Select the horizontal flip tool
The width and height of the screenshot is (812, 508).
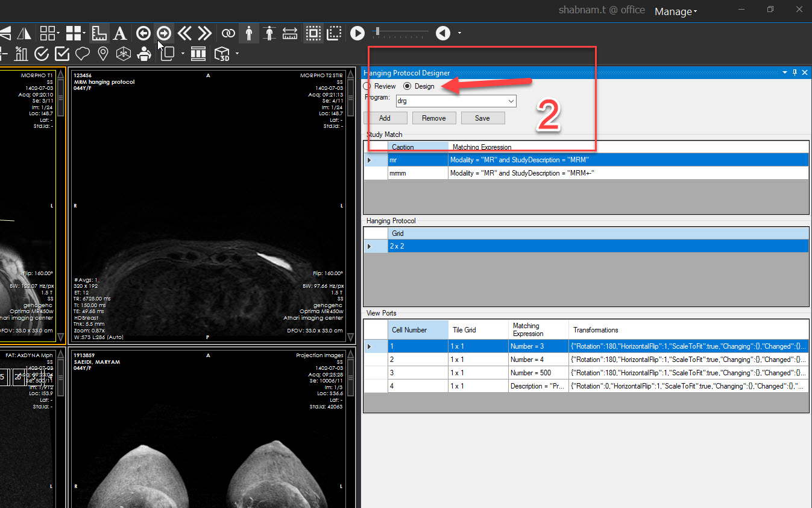(x=24, y=33)
